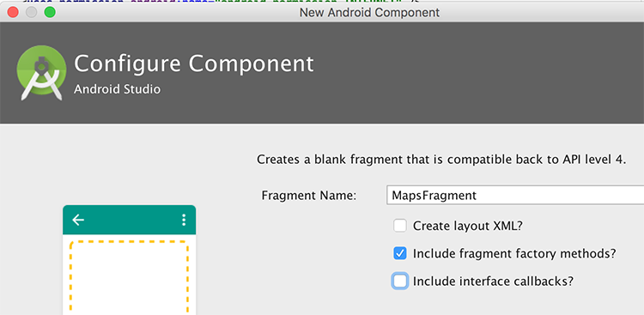
Task: Close the New Android Component window
Action: tap(13, 12)
